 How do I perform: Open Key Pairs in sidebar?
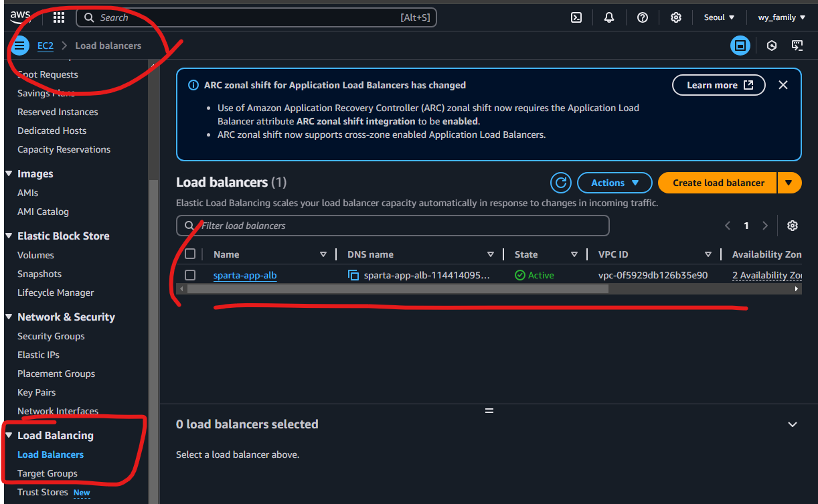36,392
